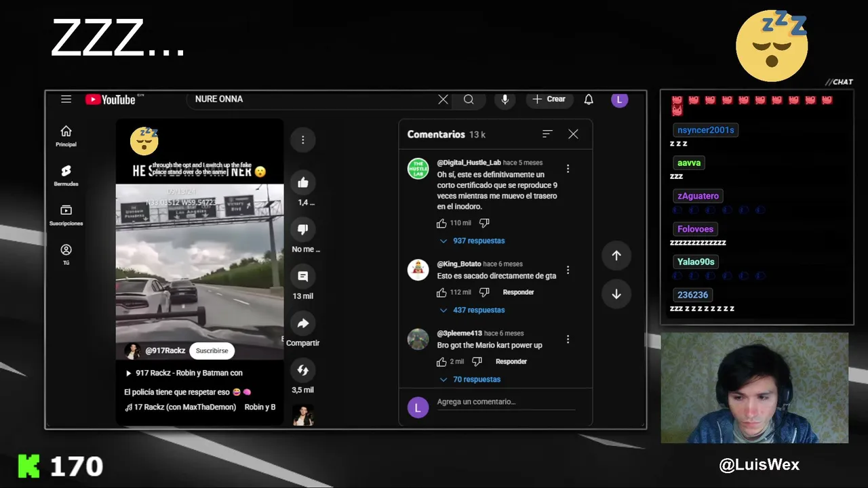Screen dimensions: 868x488
Task: Click the remix button showing 3,5 mil
Action: point(303,370)
